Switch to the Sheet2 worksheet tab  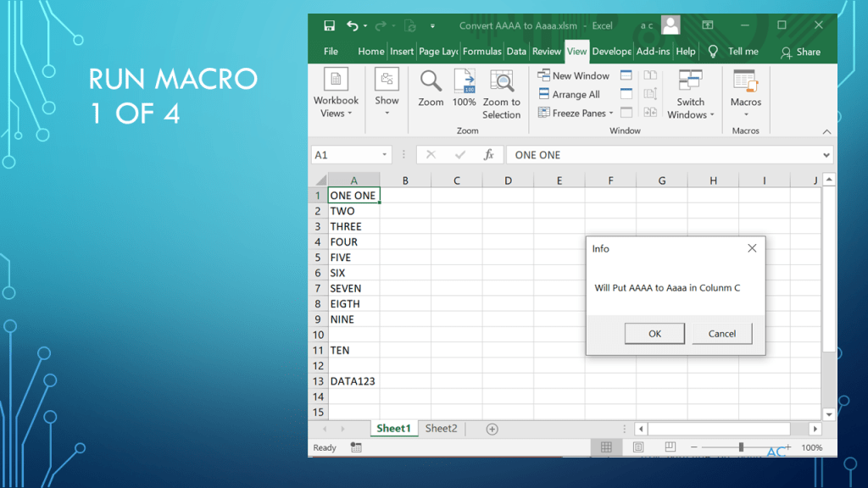point(441,429)
